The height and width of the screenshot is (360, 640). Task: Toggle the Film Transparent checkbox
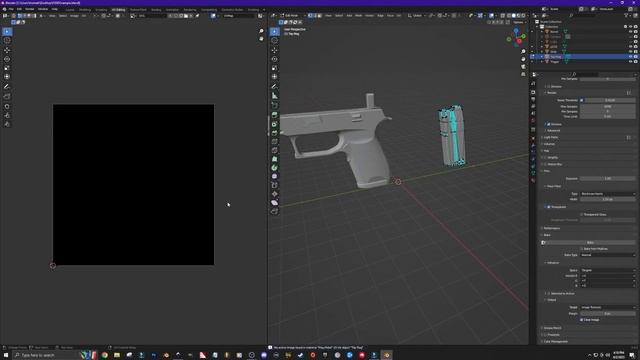tap(549, 207)
